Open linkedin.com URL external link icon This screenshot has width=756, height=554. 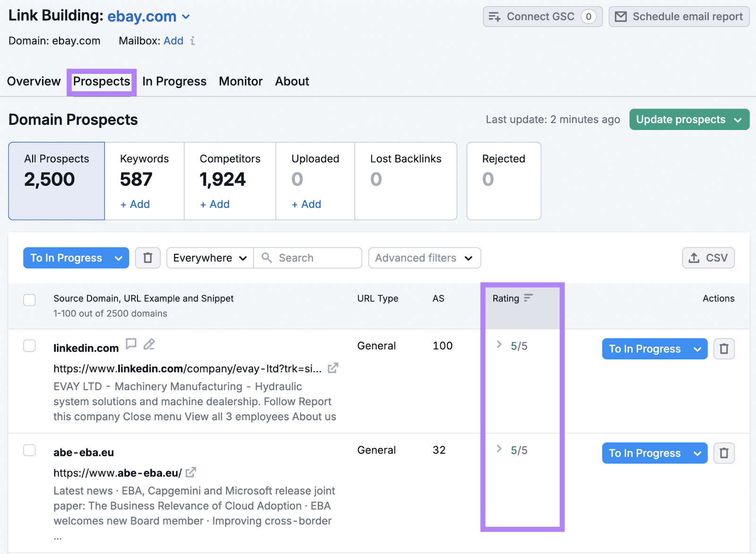[333, 368]
